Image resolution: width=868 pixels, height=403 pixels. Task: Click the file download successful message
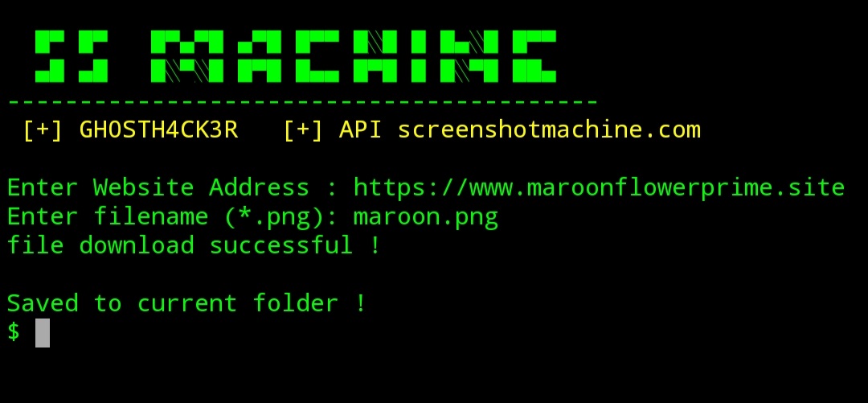[x=194, y=245]
